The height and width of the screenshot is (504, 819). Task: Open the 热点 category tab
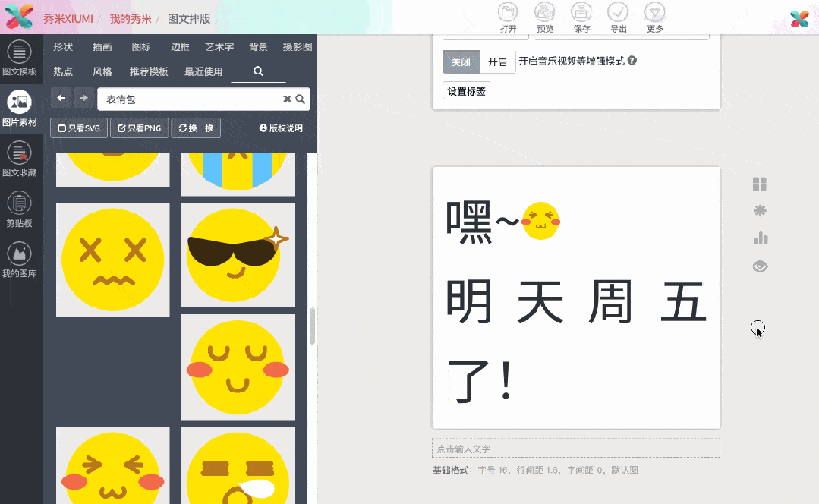[63, 71]
